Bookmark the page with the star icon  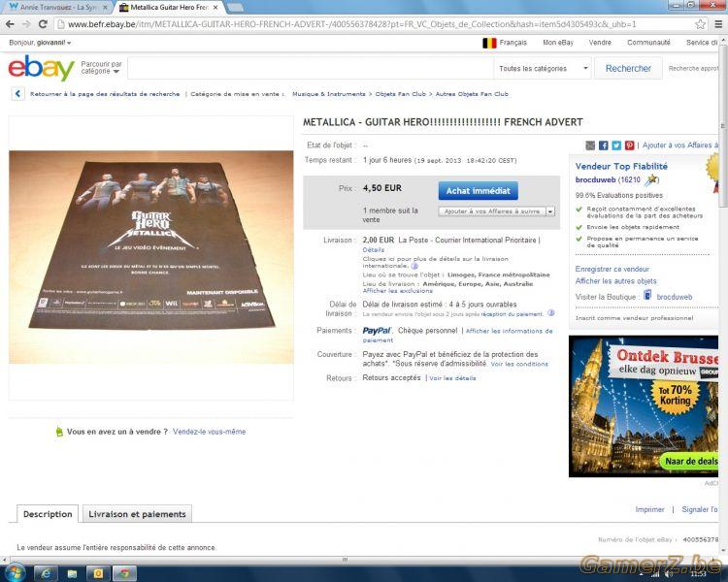tap(700, 24)
